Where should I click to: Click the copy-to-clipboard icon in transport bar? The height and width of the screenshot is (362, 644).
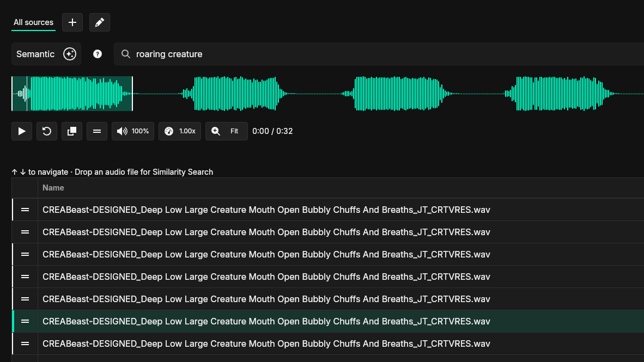tap(72, 131)
